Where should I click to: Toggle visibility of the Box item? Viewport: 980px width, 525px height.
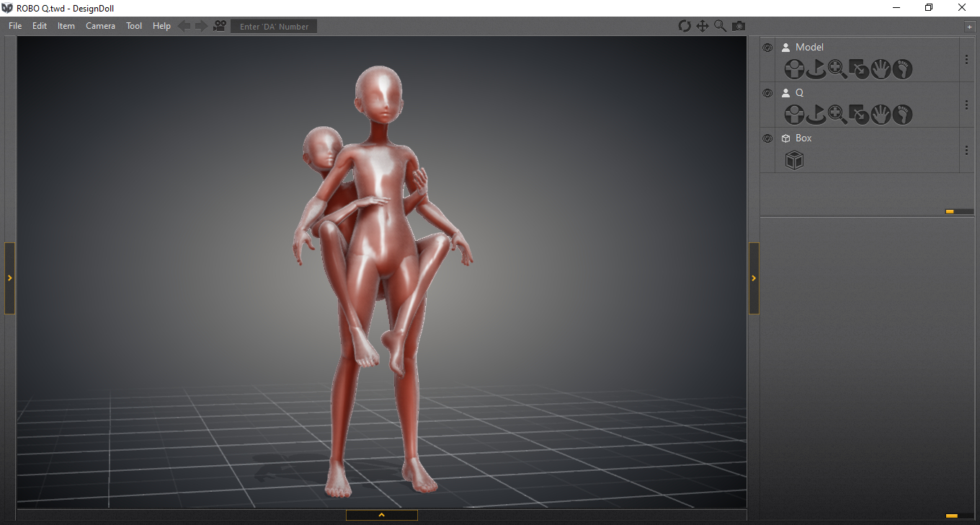[x=767, y=138]
